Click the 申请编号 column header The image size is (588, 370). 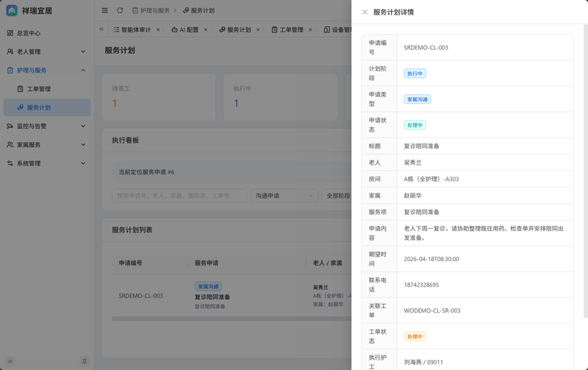point(131,263)
